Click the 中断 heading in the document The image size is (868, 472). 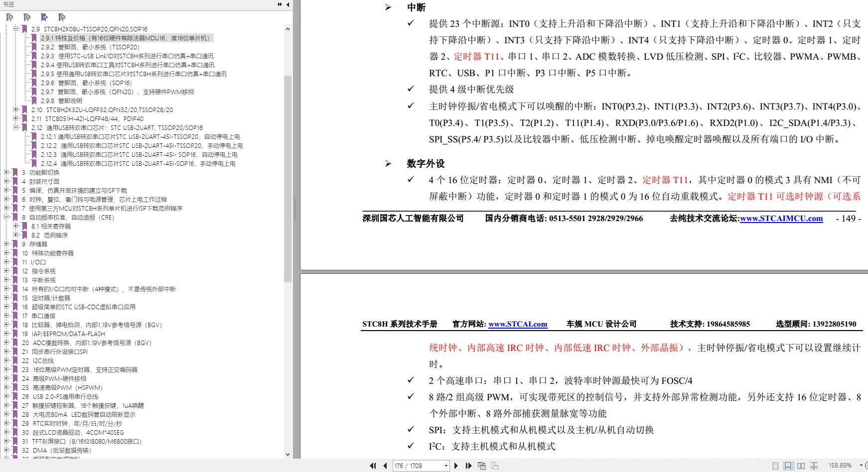pyautogui.click(x=416, y=7)
